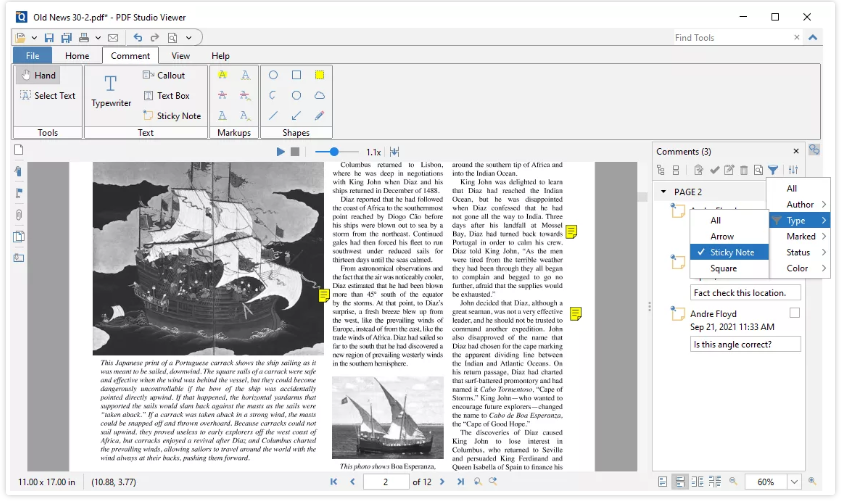843x503 pixels.
Task: Delete comment using trash icon
Action: (x=744, y=170)
